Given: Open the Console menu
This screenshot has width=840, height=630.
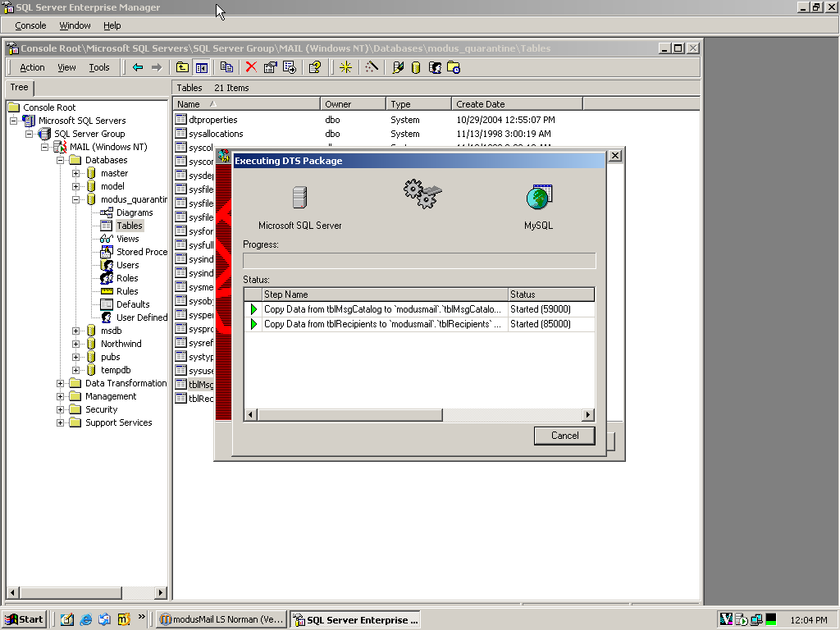Looking at the screenshot, I should click(30, 25).
